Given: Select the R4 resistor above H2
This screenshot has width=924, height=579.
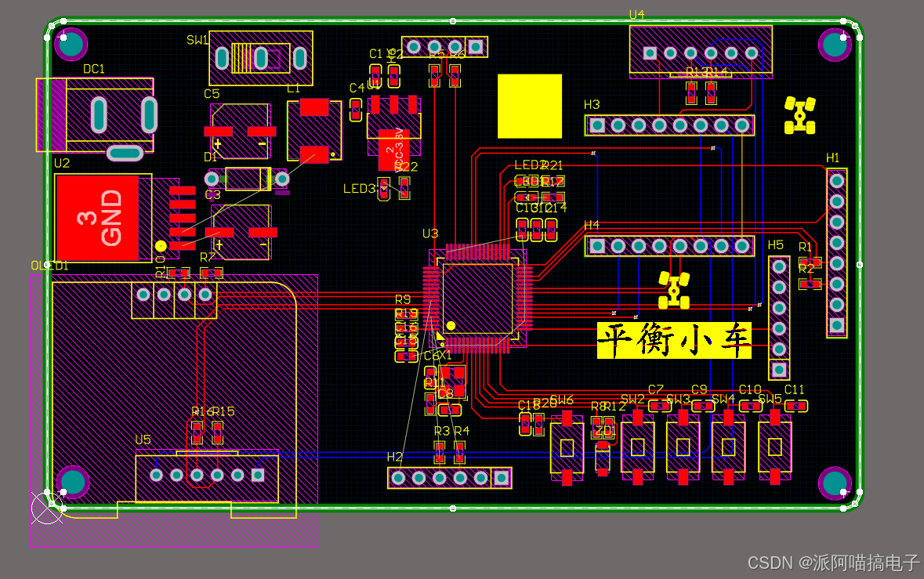Looking at the screenshot, I should [x=459, y=452].
